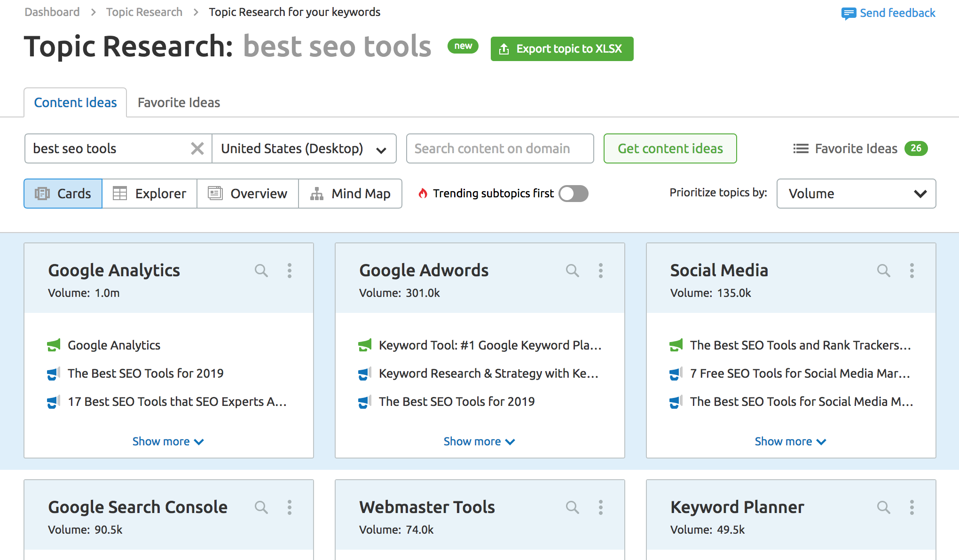Screen dimensions: 959x560
Task: Click the search icon on Webmaster Tools card
Action: click(573, 507)
